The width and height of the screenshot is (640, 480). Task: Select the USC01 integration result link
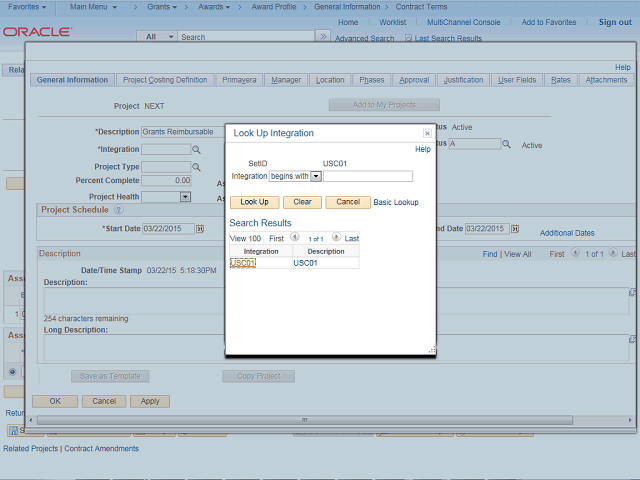click(243, 263)
